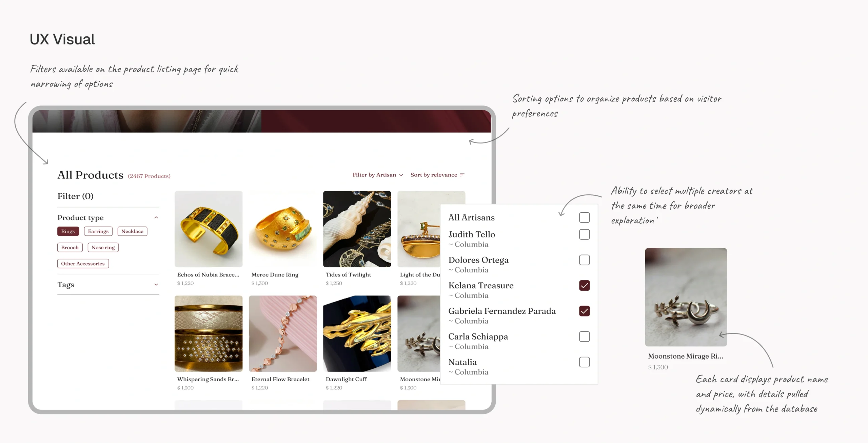Viewport: 868px width, 443px height.
Task: Click the sort lines icon beside relevance
Action: pos(462,175)
